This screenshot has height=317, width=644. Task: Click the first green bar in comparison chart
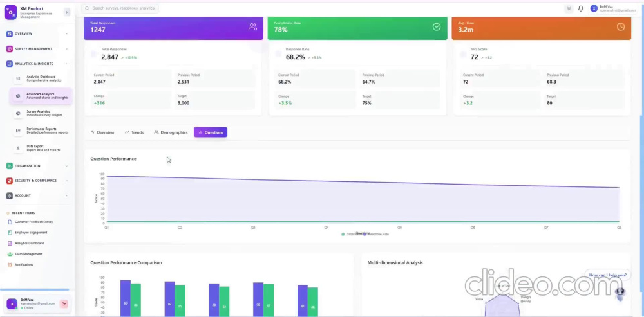point(135,300)
